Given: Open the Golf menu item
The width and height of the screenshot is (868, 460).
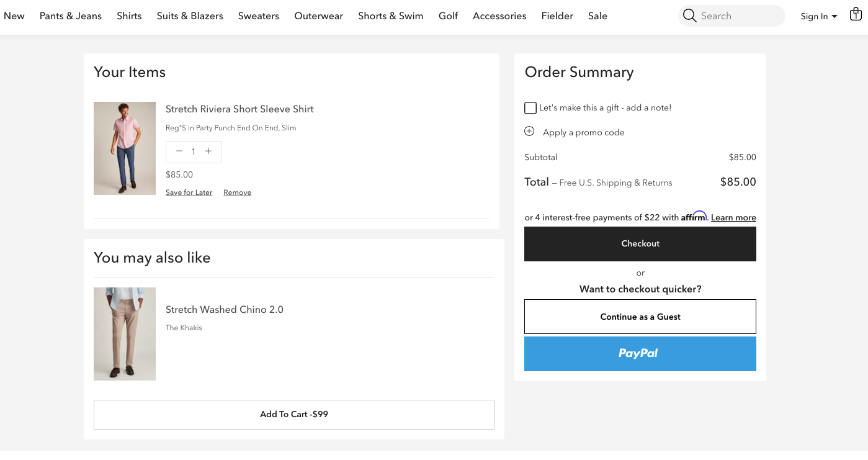Looking at the screenshot, I should [x=448, y=16].
